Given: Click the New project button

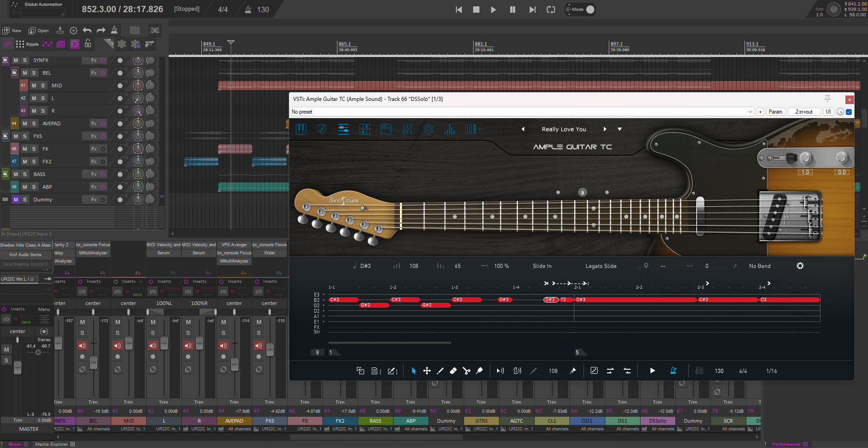Looking at the screenshot, I should (12, 30).
